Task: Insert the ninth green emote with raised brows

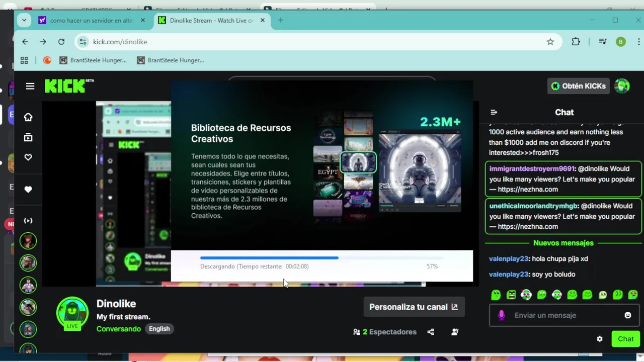Action: point(618,295)
